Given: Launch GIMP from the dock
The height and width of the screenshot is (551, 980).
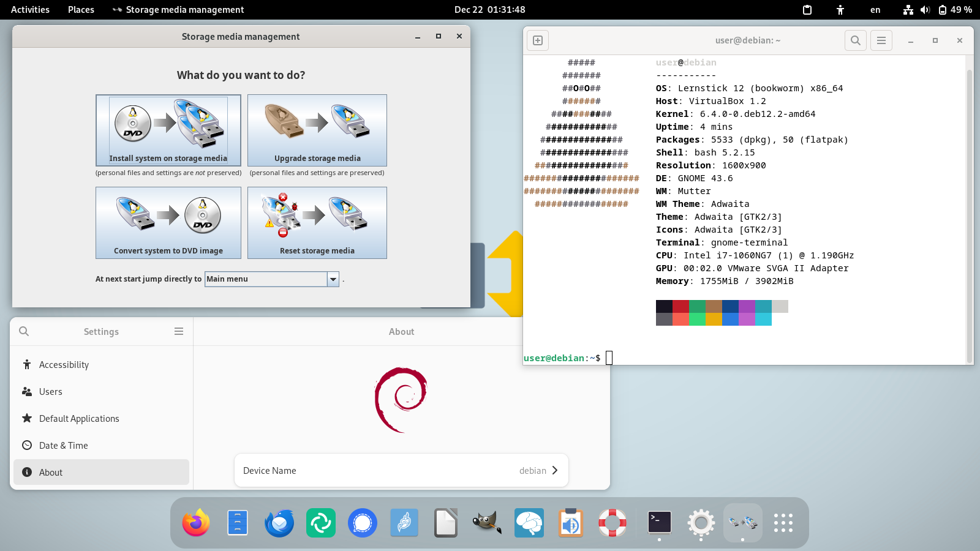Looking at the screenshot, I should [488, 523].
